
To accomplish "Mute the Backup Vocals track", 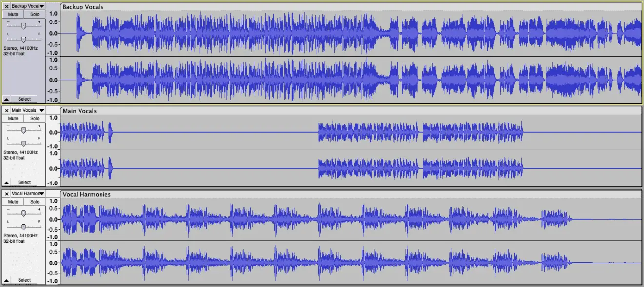I will tap(12, 14).
